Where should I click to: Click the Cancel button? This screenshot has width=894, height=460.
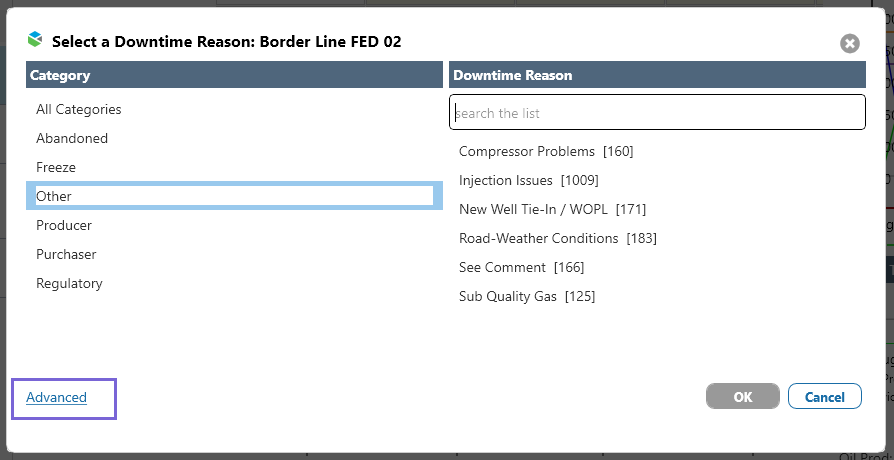[x=824, y=396]
